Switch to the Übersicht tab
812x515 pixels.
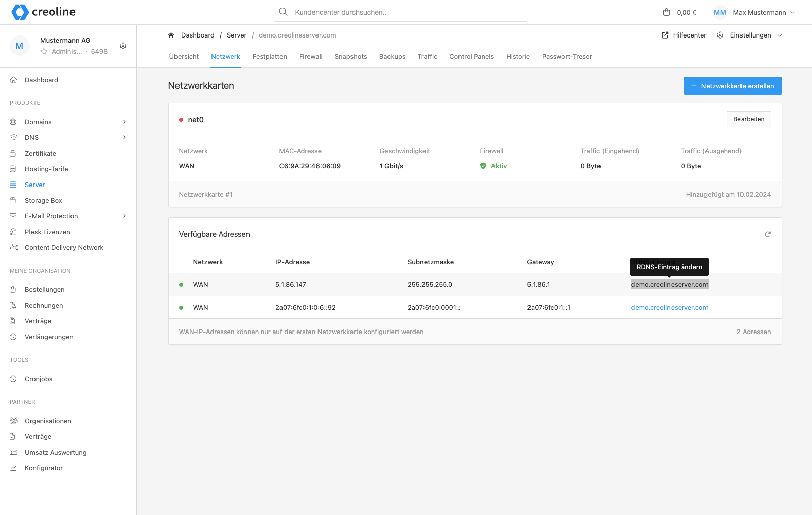coord(184,57)
